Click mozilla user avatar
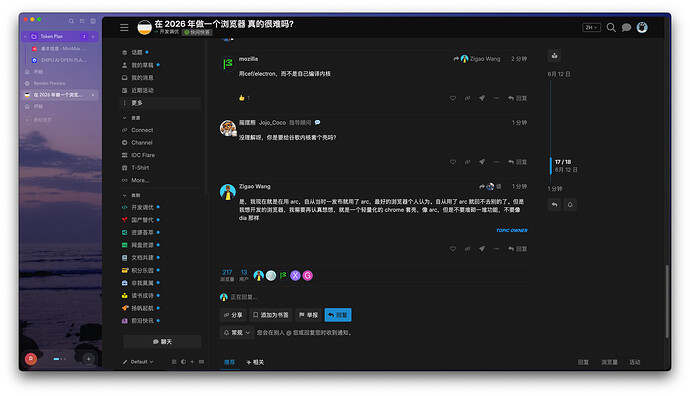 click(228, 64)
